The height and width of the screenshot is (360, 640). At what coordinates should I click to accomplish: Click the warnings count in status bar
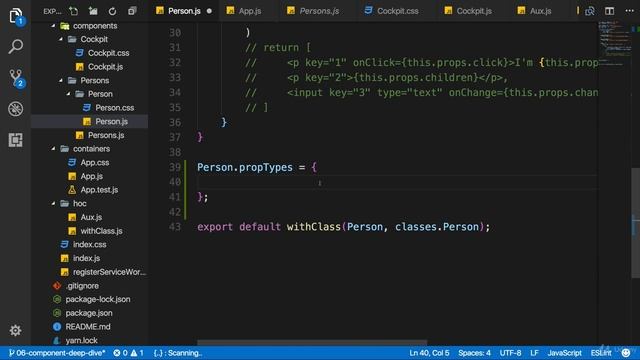pyautogui.click(x=137, y=353)
